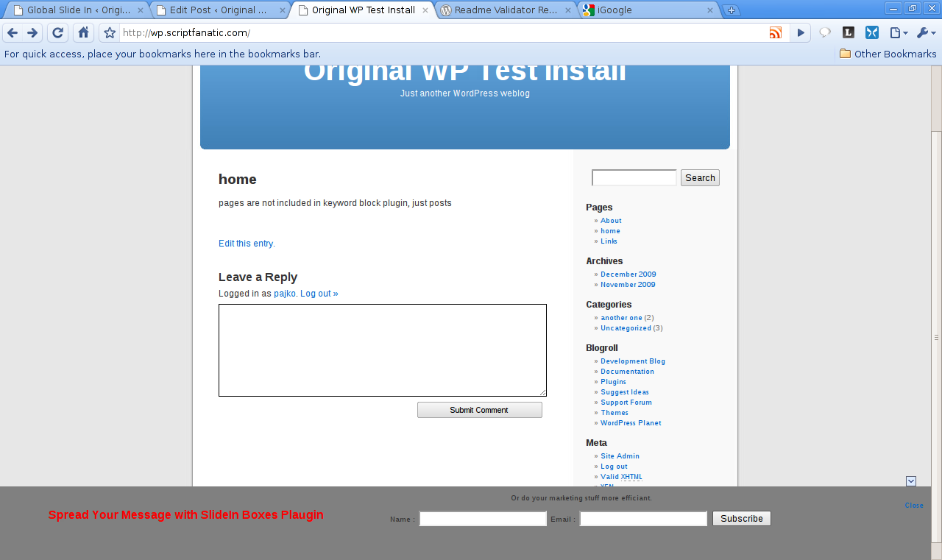Go back to the previous page

[x=13, y=32]
